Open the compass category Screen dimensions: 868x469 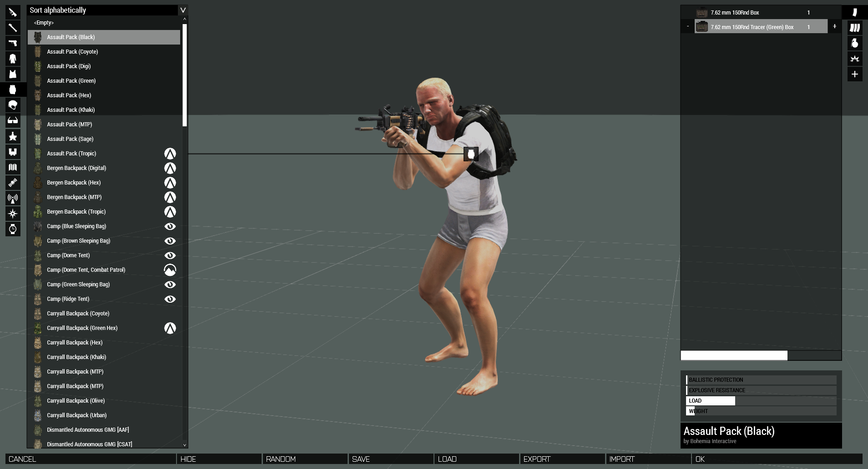(x=13, y=213)
